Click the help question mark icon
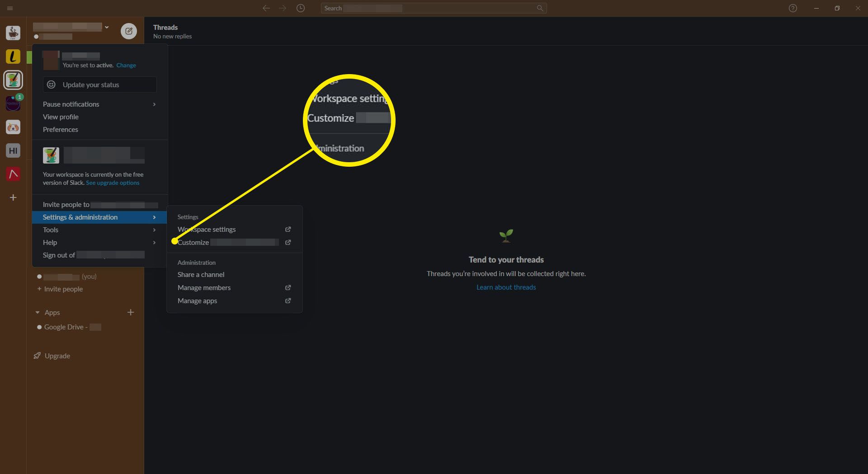Image resolution: width=868 pixels, height=474 pixels. (793, 8)
